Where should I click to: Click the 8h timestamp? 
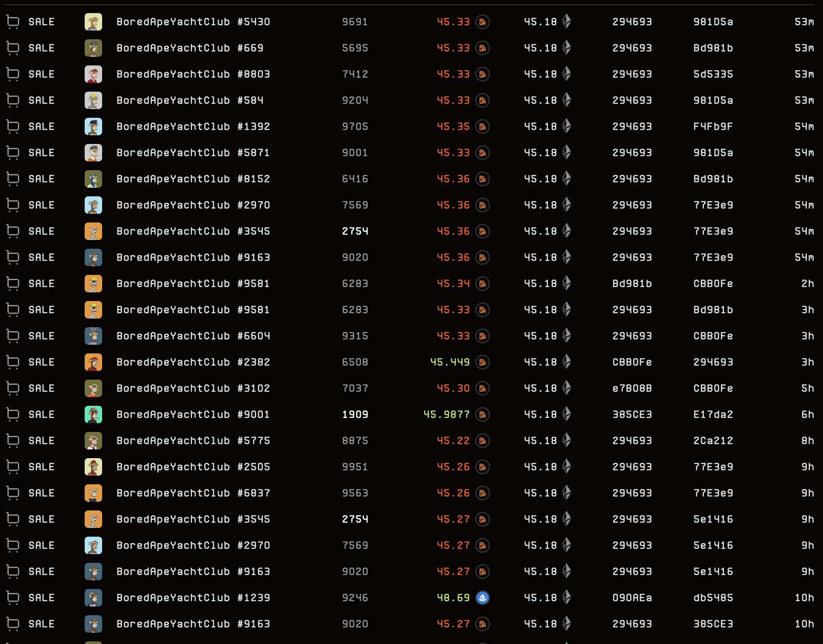click(808, 441)
